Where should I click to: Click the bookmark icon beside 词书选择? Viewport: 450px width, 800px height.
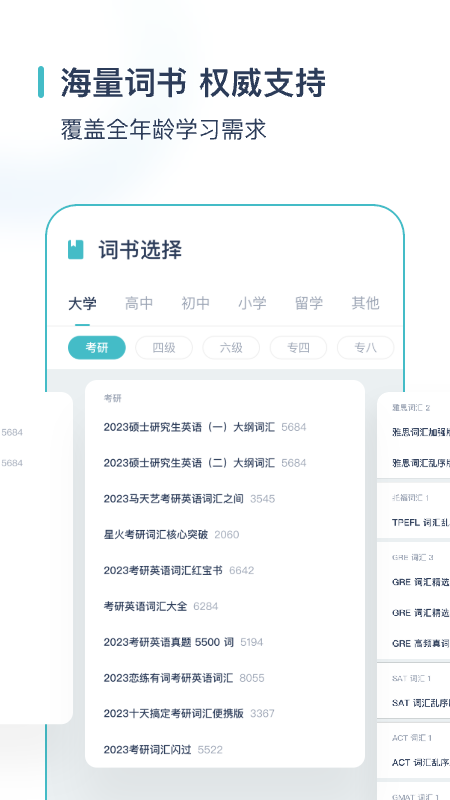click(x=76, y=249)
